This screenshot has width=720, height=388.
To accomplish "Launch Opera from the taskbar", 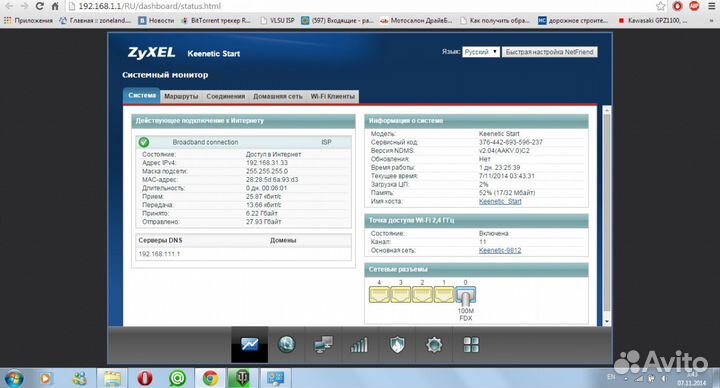I will tap(145, 378).
